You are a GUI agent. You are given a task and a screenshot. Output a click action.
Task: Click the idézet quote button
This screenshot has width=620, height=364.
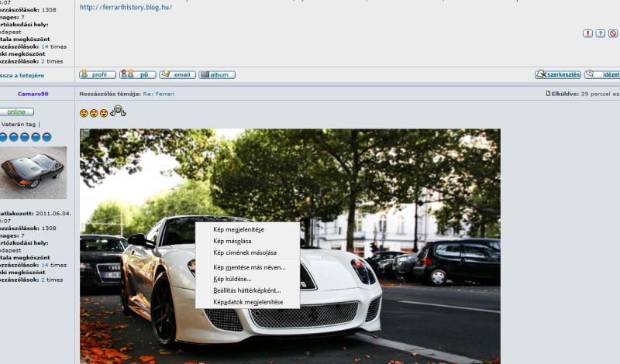coord(603,75)
